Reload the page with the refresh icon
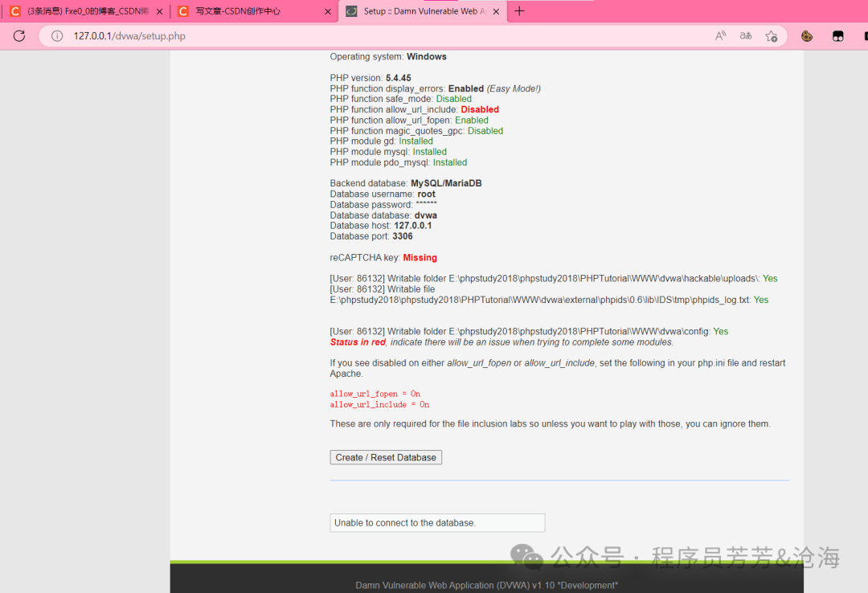 [x=19, y=36]
